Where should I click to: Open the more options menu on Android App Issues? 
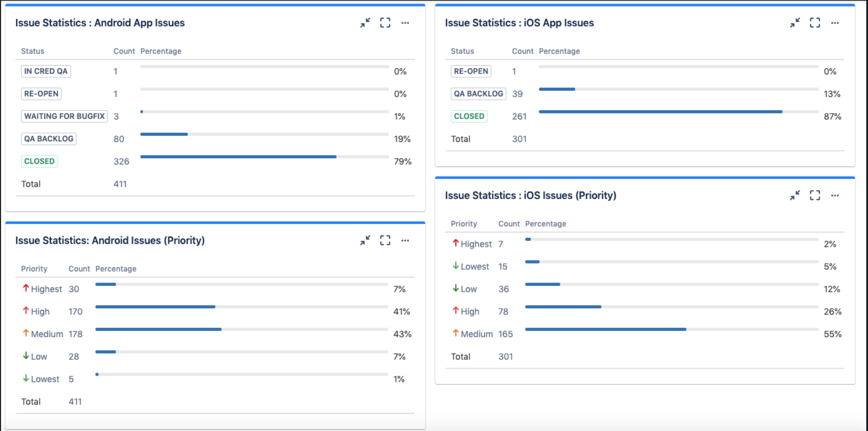(x=405, y=23)
